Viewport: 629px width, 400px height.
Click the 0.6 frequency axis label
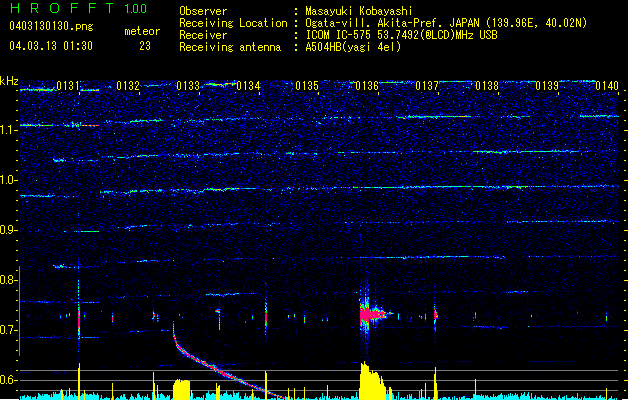click(8, 380)
